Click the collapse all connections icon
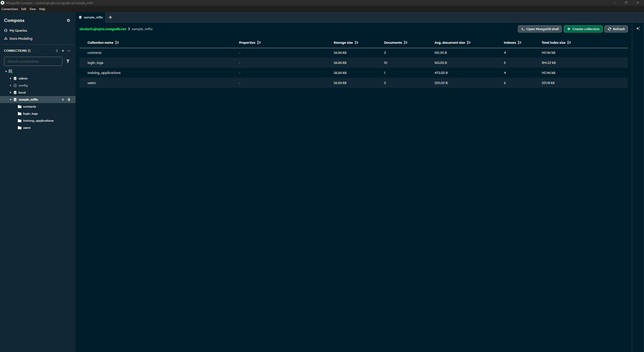 tap(57, 51)
